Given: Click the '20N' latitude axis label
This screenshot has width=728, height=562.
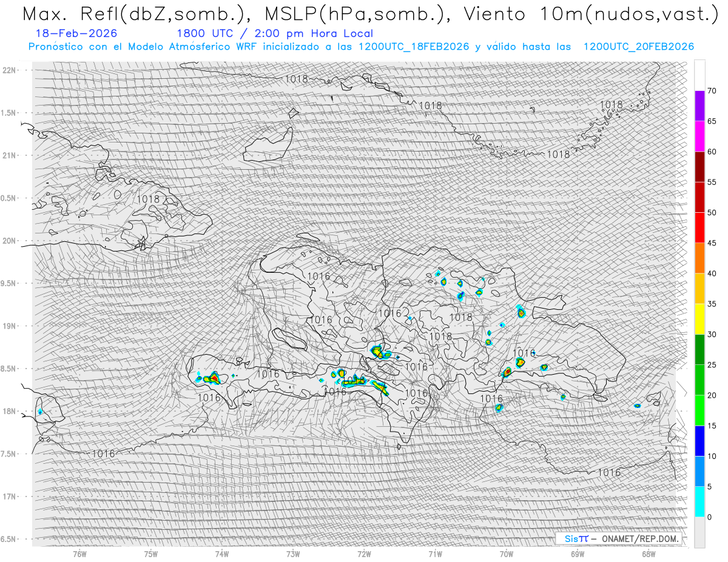Looking at the screenshot, I should [10, 241].
